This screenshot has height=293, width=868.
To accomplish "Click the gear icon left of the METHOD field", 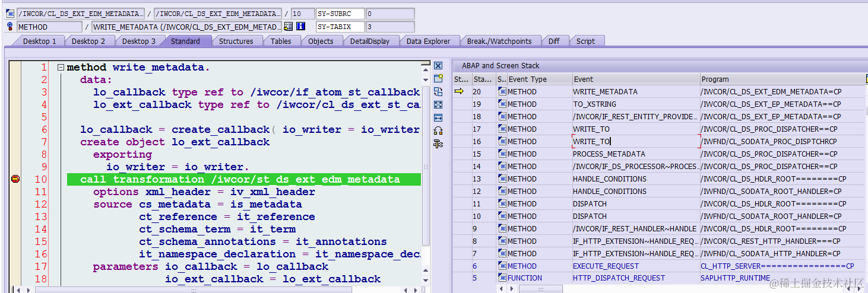I will [x=10, y=27].
